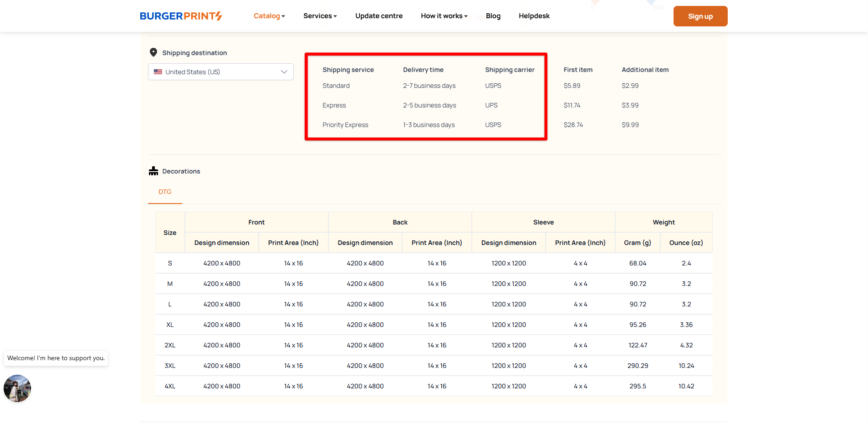Expand the Services menu
This screenshot has width=868, height=423.
pyautogui.click(x=320, y=16)
